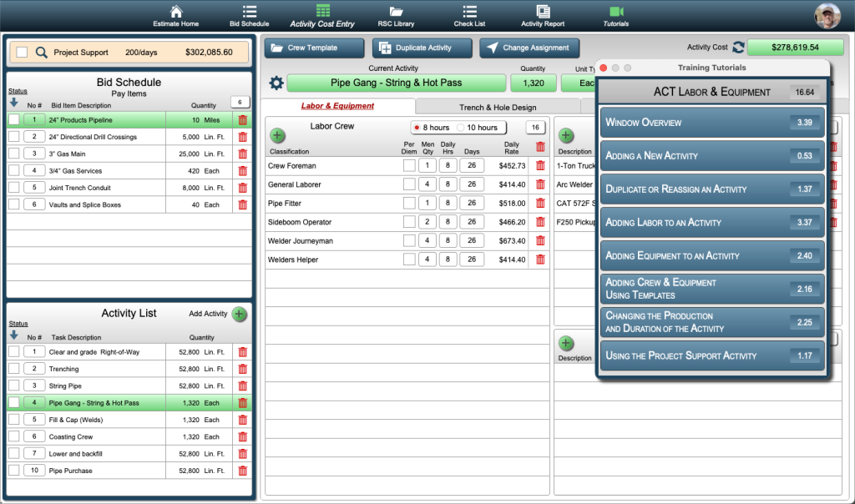Click the user profile photo
This screenshot has height=504, width=855.
point(827,16)
